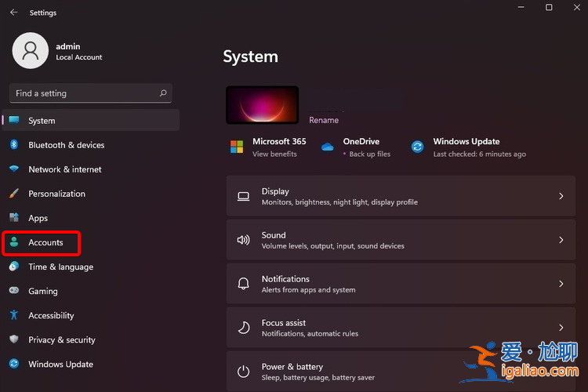Open the admin user avatar

(x=31, y=51)
